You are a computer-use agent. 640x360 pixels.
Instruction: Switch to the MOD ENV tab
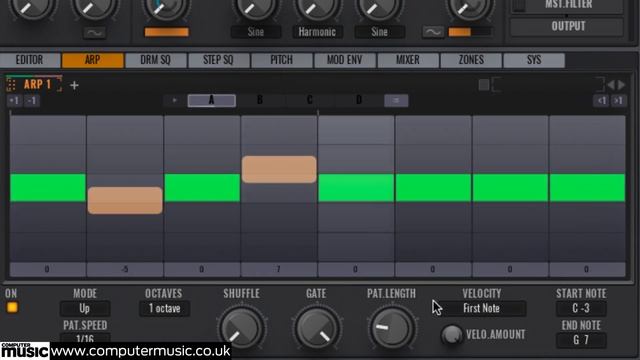344,60
